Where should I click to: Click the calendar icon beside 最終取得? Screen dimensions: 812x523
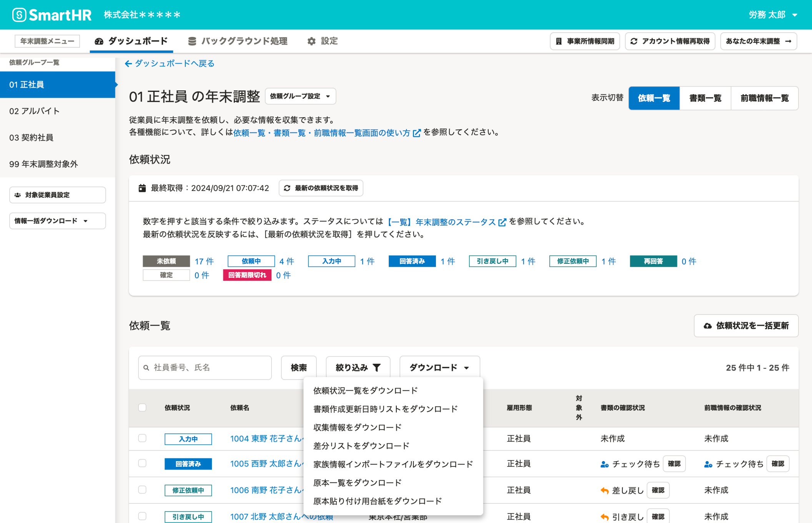coord(142,188)
